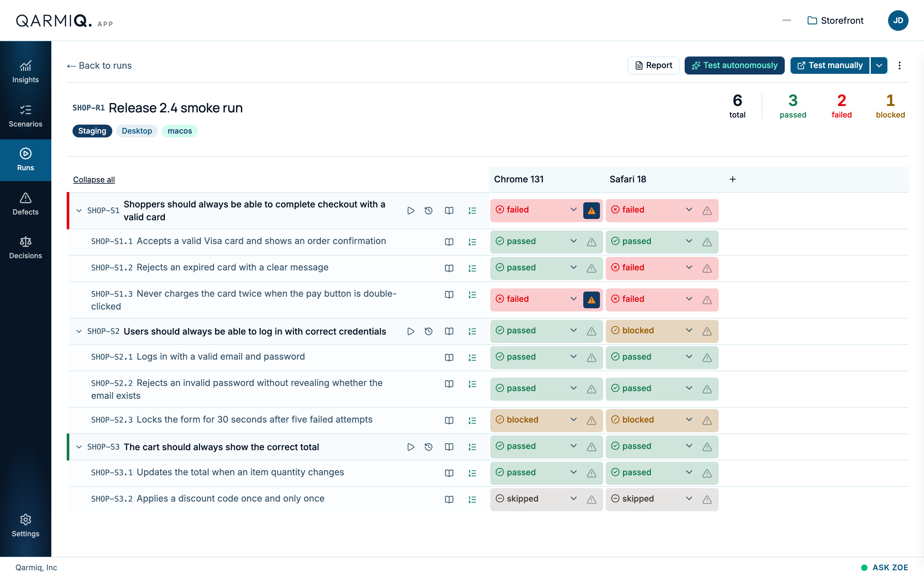Open steps list icon for SHOP-S2.2

472,384
